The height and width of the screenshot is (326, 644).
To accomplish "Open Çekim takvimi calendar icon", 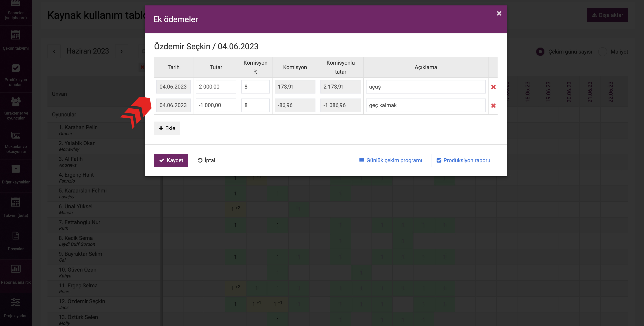I will pyautogui.click(x=16, y=35).
